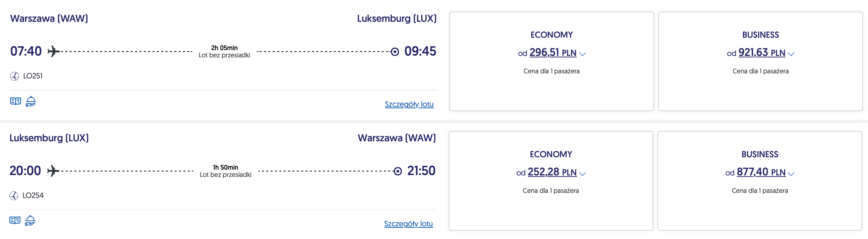This screenshot has height=239, width=868.
Task: Click the meal service icon for LO254
Action: [30, 220]
